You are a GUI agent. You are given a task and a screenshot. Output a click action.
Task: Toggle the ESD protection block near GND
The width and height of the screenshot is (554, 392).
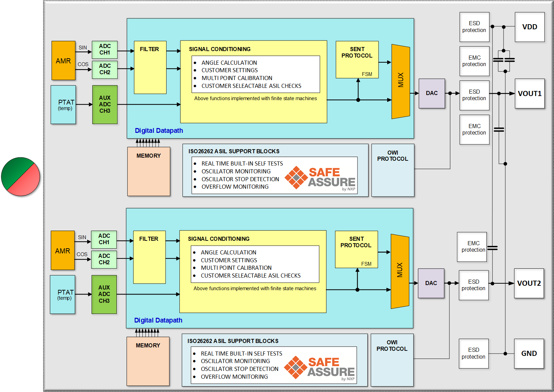(x=474, y=353)
